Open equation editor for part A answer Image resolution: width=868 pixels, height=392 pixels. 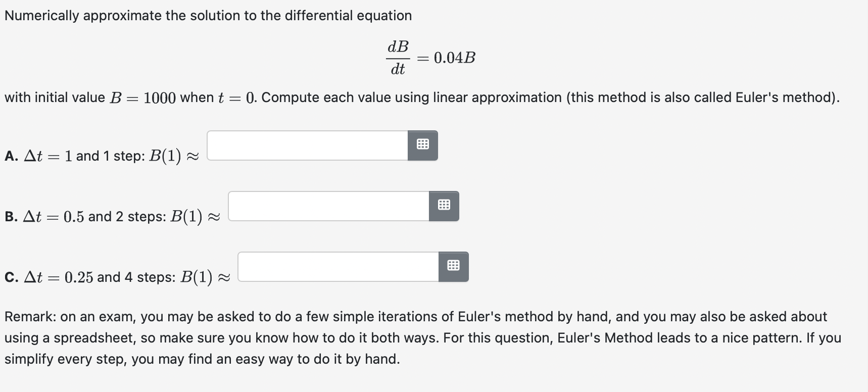pyautogui.click(x=423, y=145)
